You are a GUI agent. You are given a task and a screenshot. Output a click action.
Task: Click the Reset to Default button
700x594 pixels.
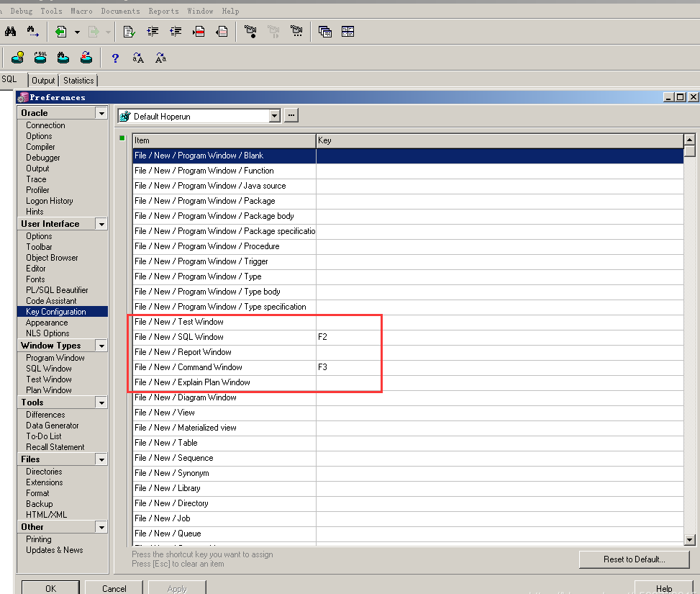pos(634,559)
